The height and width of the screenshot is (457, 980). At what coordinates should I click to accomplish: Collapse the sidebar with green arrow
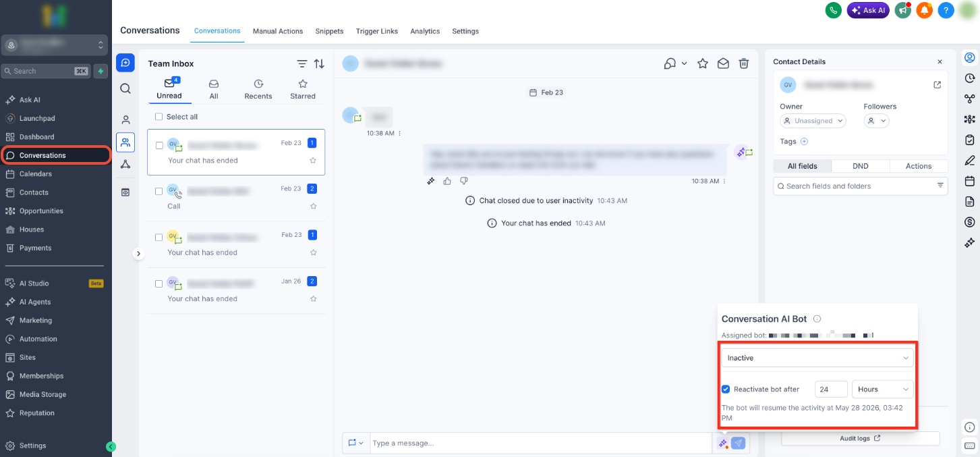(x=111, y=446)
